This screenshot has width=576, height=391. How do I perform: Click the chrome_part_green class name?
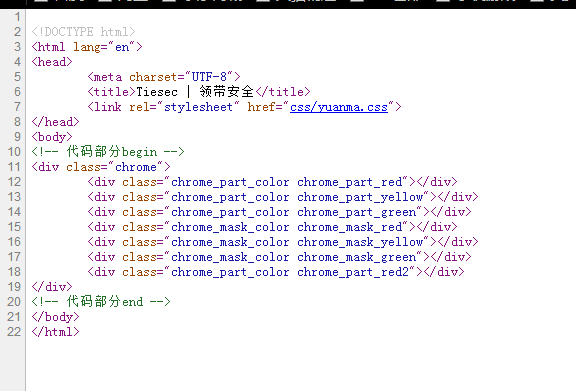click(357, 212)
